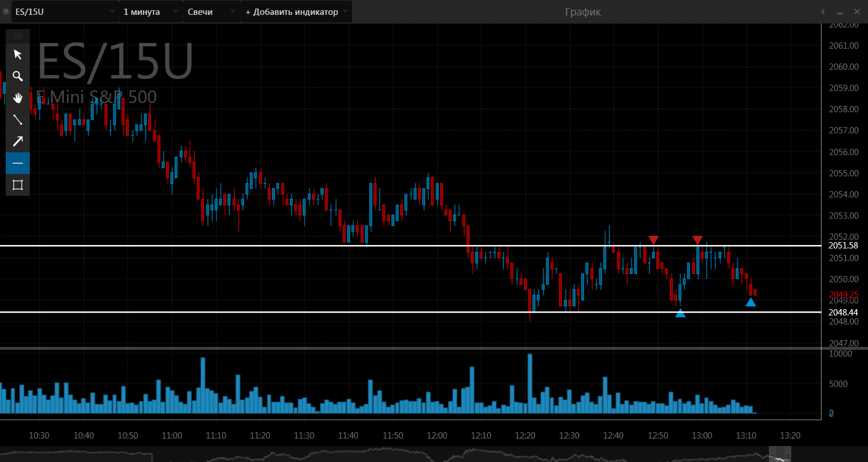This screenshot has height=462, width=868.
Task: Select the hand pan tool
Action: [x=18, y=98]
